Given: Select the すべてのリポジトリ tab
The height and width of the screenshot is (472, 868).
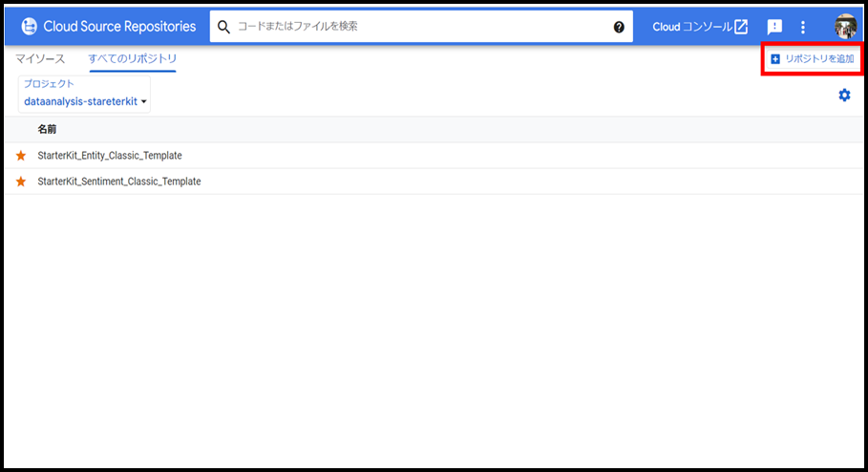Looking at the screenshot, I should (x=133, y=59).
